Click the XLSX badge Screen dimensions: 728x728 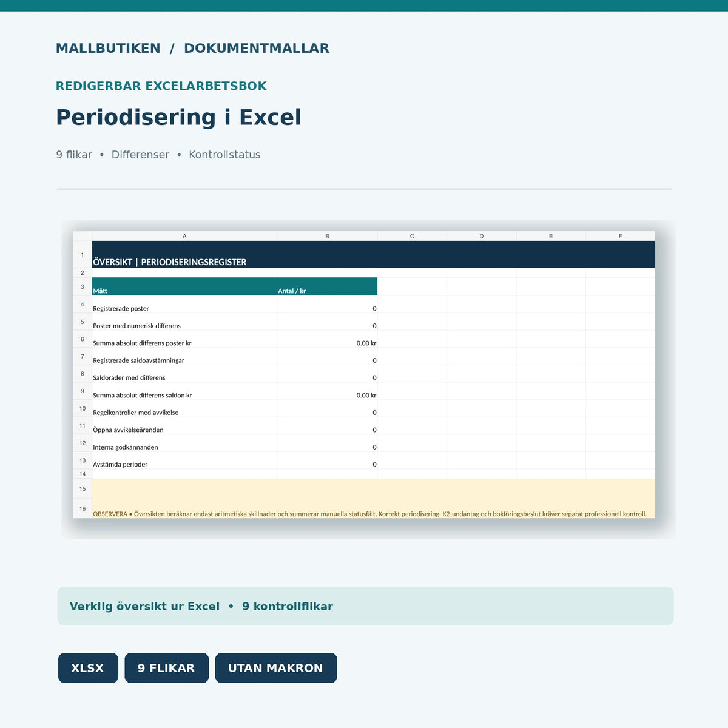pos(88,668)
